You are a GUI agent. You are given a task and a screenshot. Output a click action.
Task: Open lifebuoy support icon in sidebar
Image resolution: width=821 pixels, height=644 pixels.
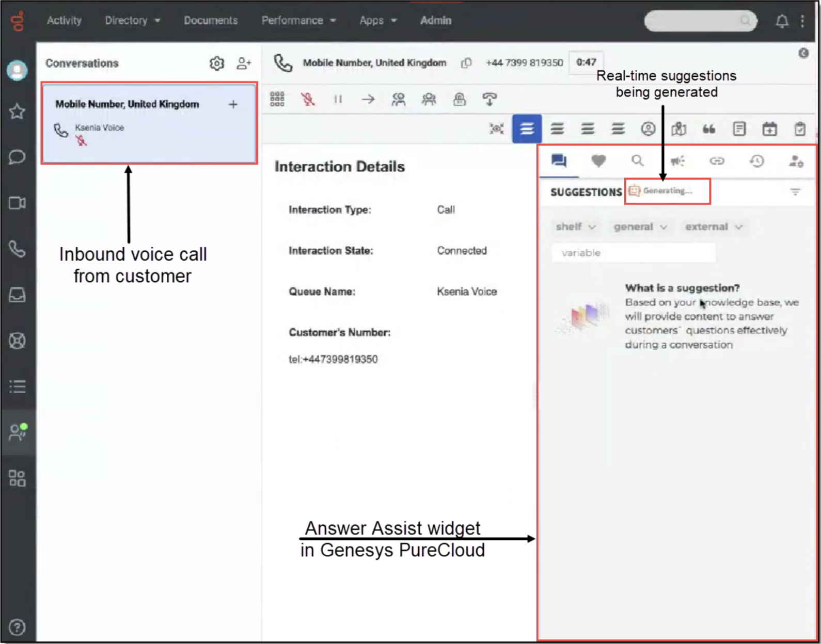[17, 341]
